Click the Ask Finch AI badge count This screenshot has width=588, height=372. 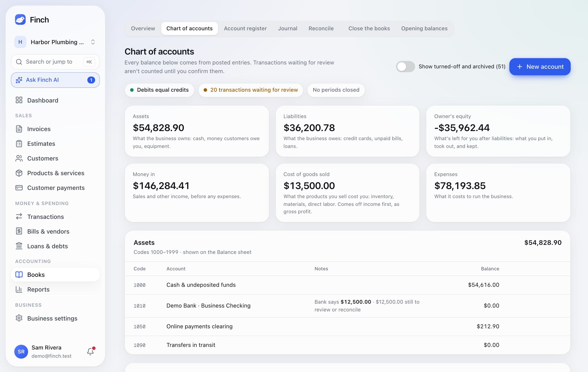[x=91, y=80]
